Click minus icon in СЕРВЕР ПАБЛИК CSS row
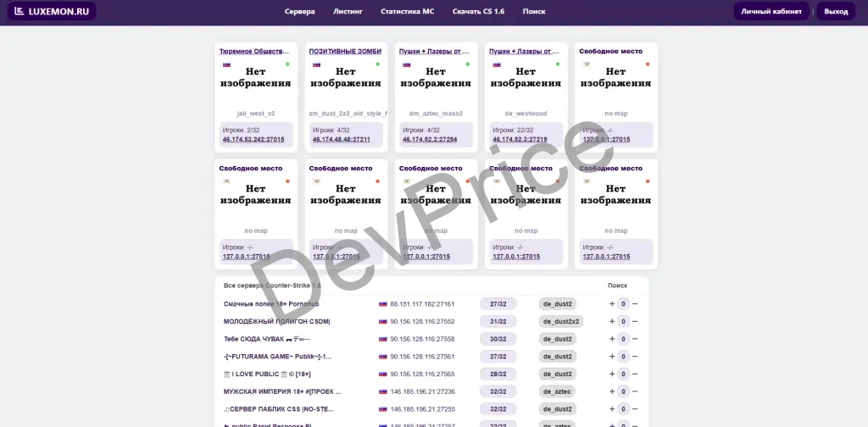 click(x=635, y=409)
